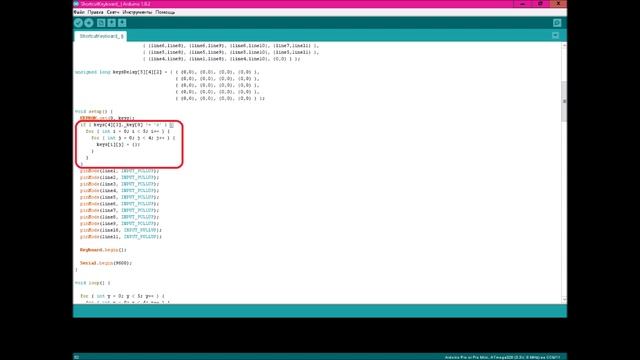Click the 'pinMode(line6, INPUT_PULLUP);' line
Screen dimensions: 640x360
[120, 204]
